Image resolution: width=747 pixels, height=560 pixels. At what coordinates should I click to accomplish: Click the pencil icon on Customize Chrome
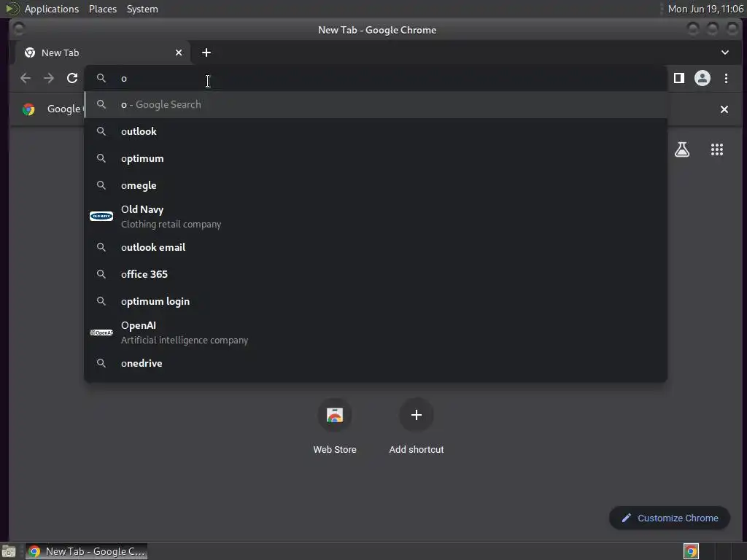(627, 518)
